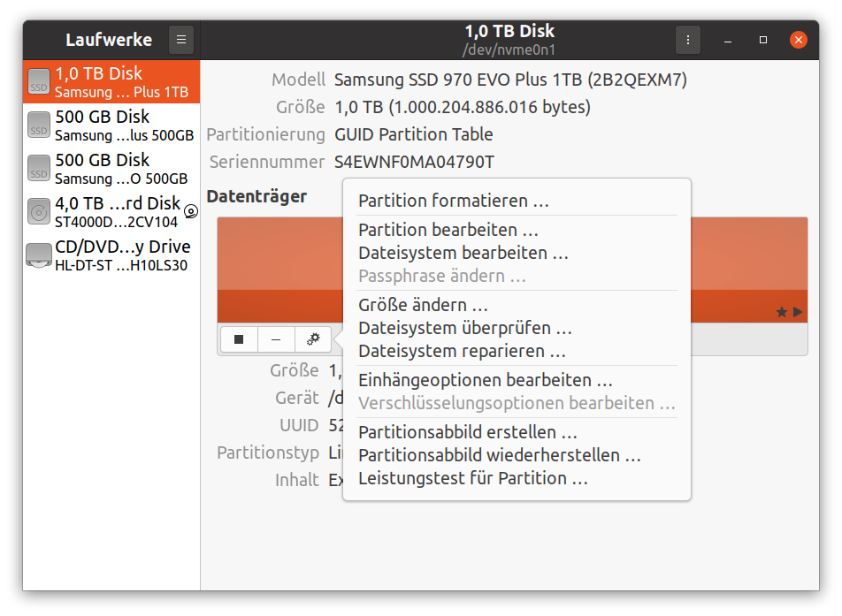
Task: Choose Partitionsabbild wiederherstellen … entry
Action: 500,455
